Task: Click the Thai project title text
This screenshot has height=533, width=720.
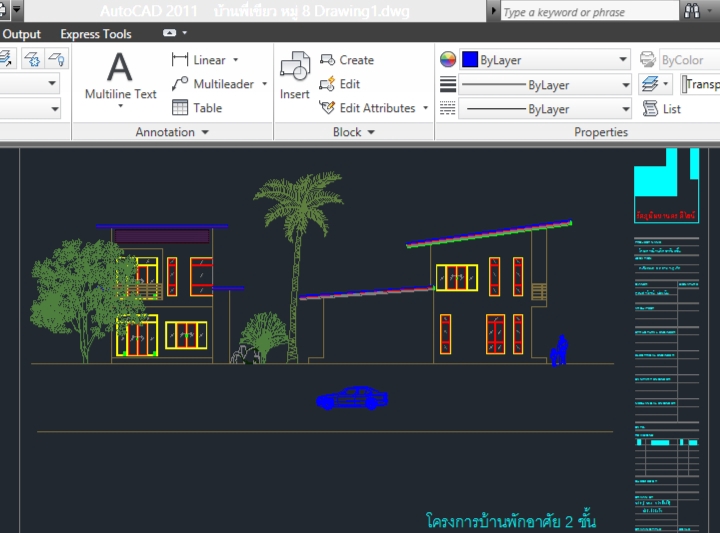Action: click(511, 521)
